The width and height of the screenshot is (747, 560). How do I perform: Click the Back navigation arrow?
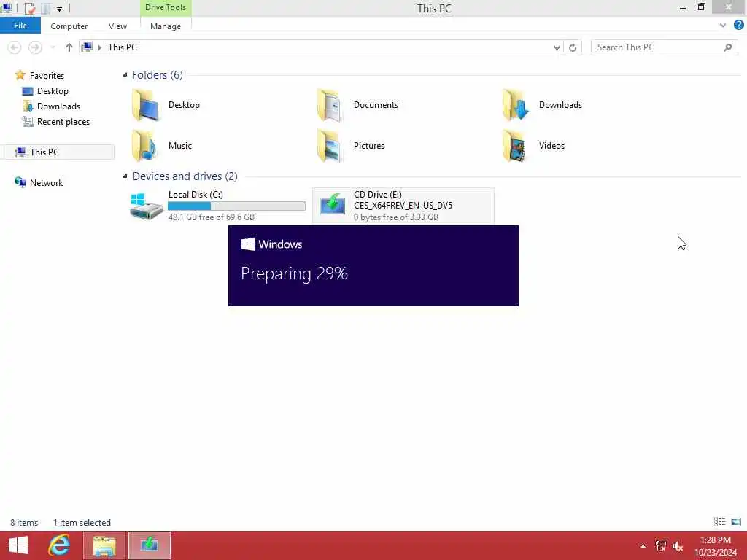point(15,47)
